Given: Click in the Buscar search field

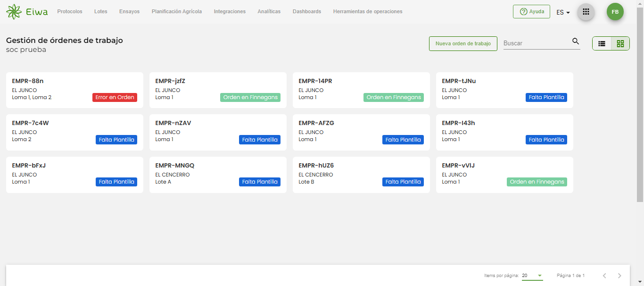Looking at the screenshot, I should [536, 43].
